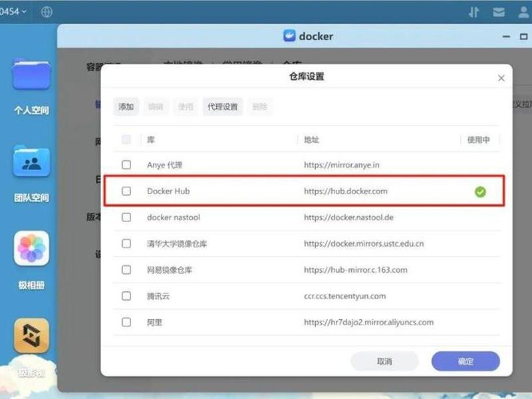The image size is (532, 399).
Task: Click the https://hub.docker.com address
Action: [x=346, y=191]
